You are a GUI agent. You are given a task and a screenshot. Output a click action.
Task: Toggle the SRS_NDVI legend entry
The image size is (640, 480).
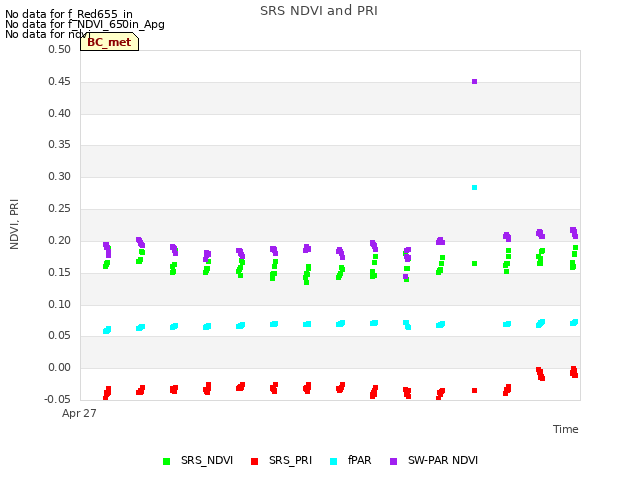(x=198, y=461)
